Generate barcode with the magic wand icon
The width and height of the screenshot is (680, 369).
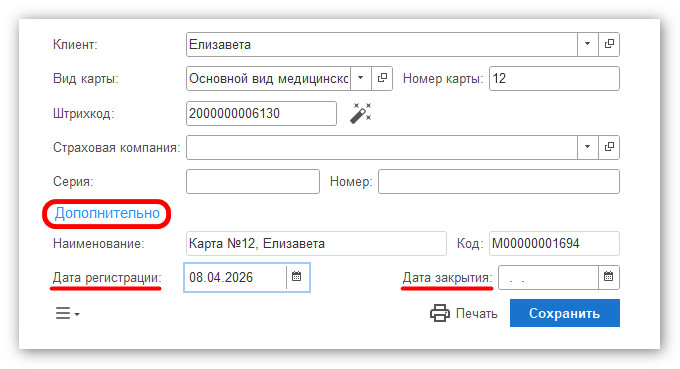[x=361, y=113]
